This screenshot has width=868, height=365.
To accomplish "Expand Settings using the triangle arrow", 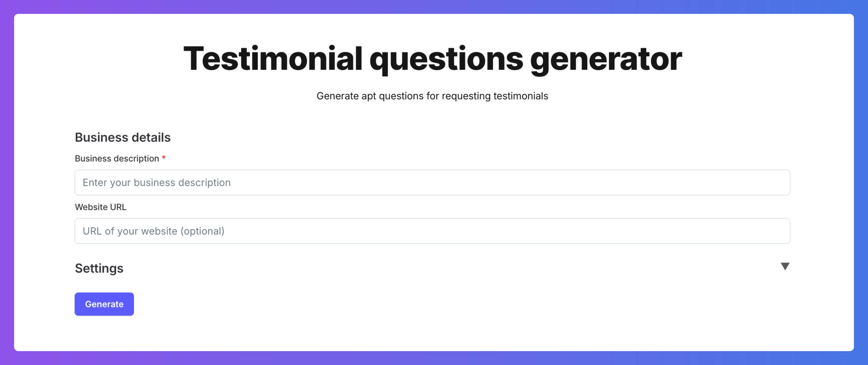I will point(785,267).
